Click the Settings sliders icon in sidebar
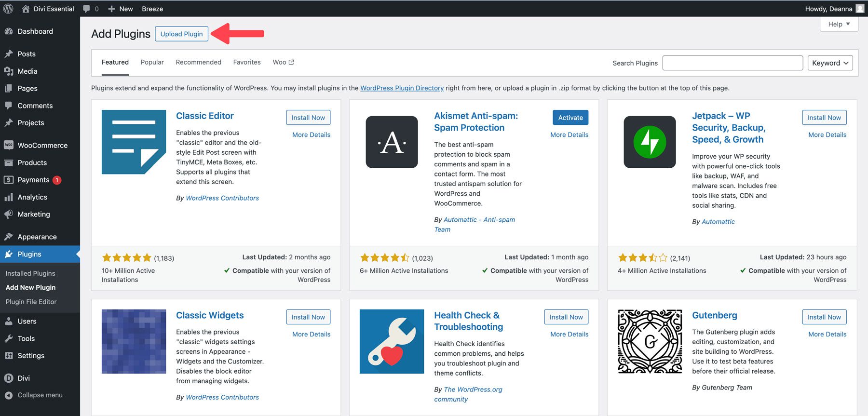 (9, 356)
